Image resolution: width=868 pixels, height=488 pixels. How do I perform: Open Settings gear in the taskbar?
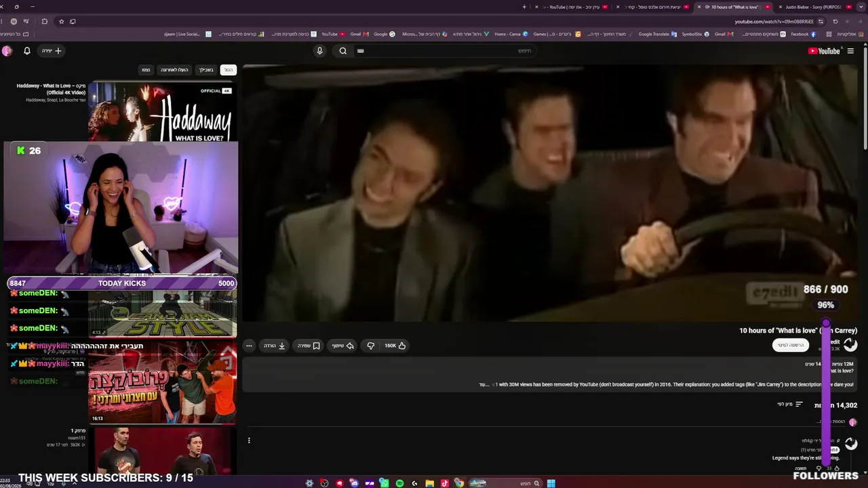point(310,483)
